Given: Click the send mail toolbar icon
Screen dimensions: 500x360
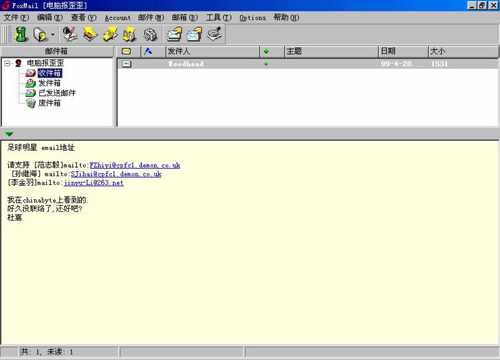Looking at the screenshot, I should [x=40, y=34].
